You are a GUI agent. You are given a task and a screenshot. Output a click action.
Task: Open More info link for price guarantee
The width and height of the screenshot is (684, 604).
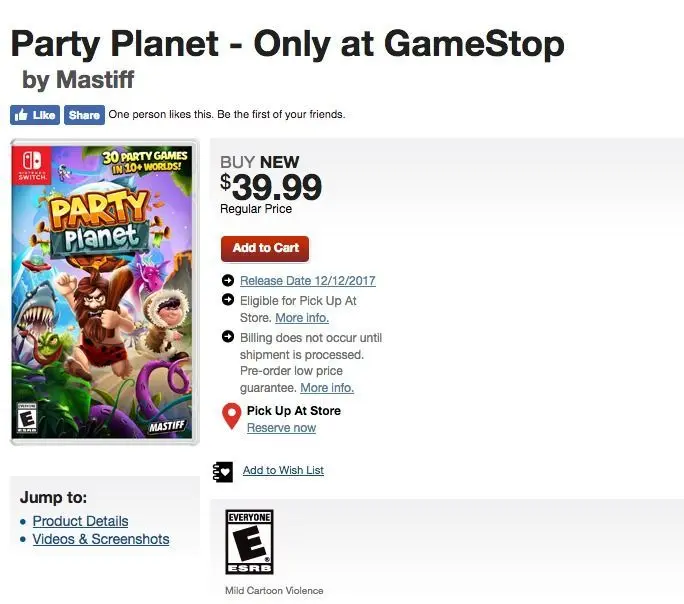327,387
